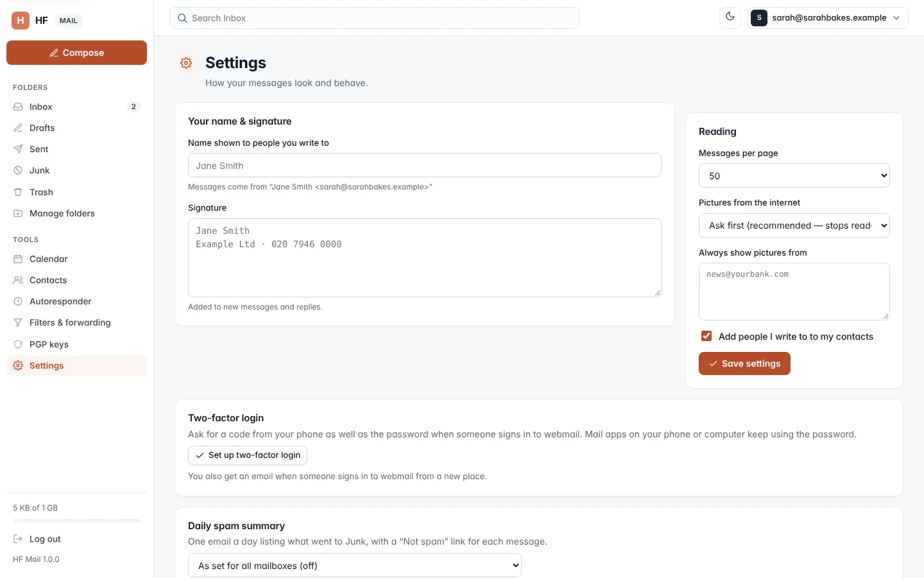Click the HF Mail 1.0.0 version text
Image resolution: width=924 pixels, height=578 pixels.
click(36, 559)
